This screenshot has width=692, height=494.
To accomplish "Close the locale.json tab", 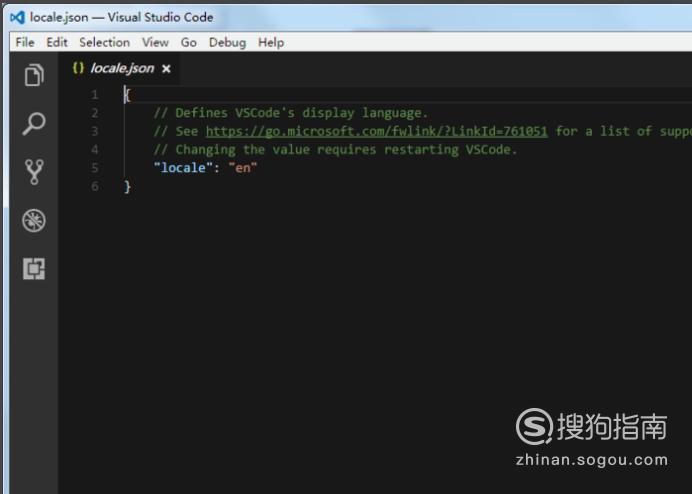I will (x=166, y=69).
